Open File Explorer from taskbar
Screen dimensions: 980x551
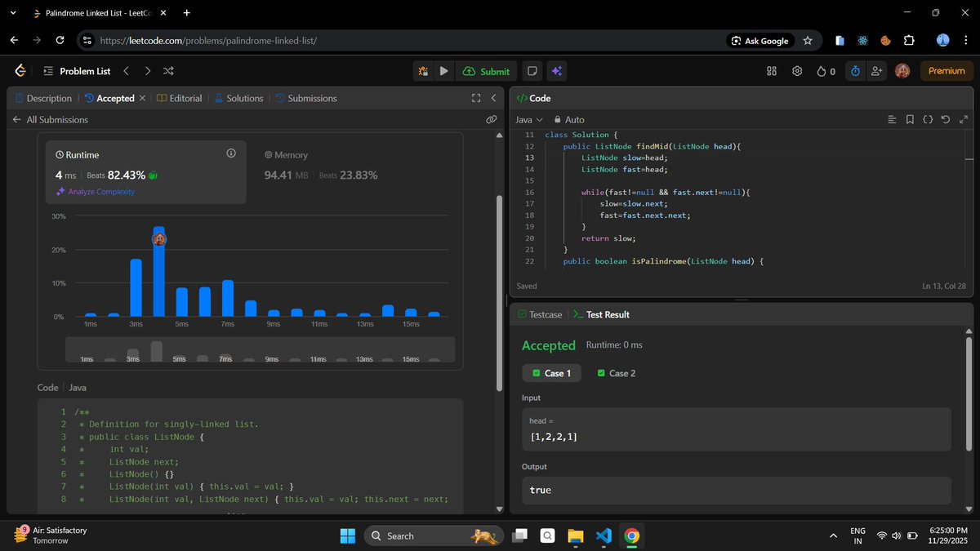click(576, 536)
